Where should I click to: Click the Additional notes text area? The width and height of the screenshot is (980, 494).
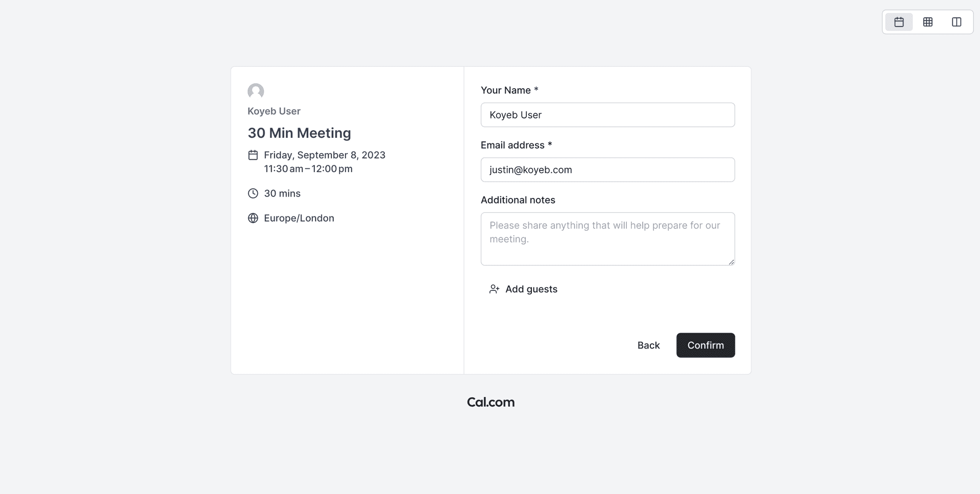pos(607,239)
